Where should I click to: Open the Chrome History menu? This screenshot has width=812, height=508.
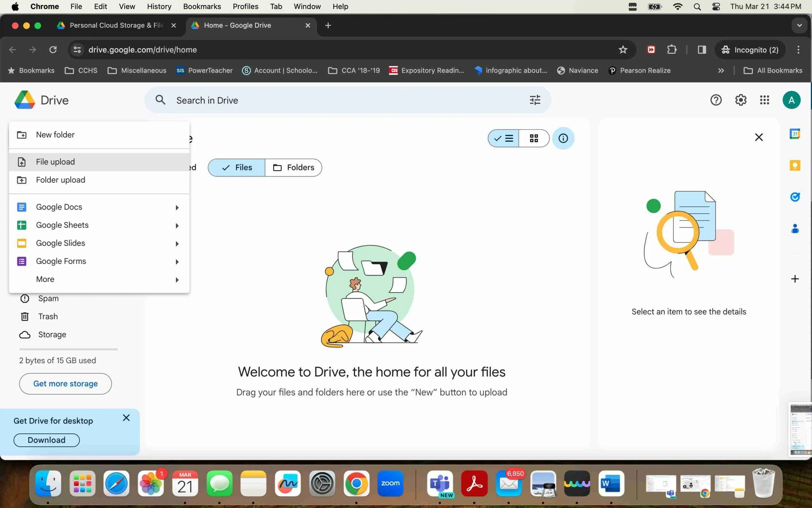click(x=159, y=6)
